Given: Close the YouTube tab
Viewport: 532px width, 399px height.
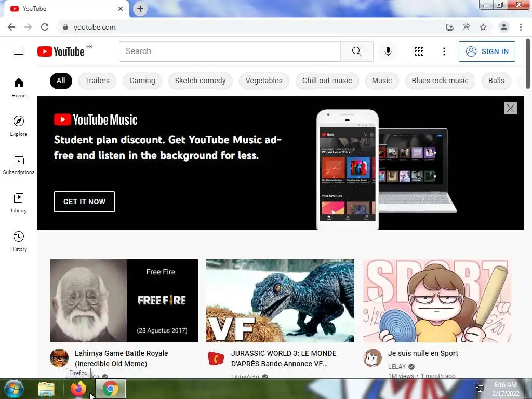Looking at the screenshot, I should pyautogui.click(x=121, y=9).
